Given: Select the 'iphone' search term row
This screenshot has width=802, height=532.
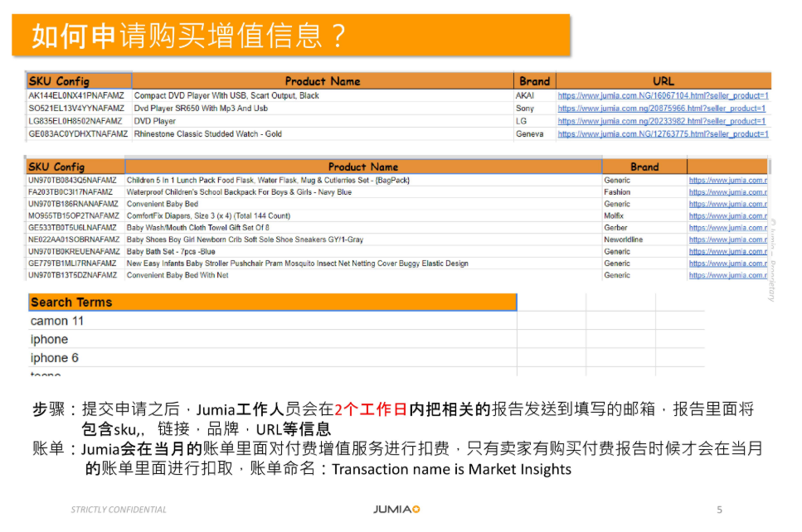Looking at the screenshot, I should click(x=272, y=339).
